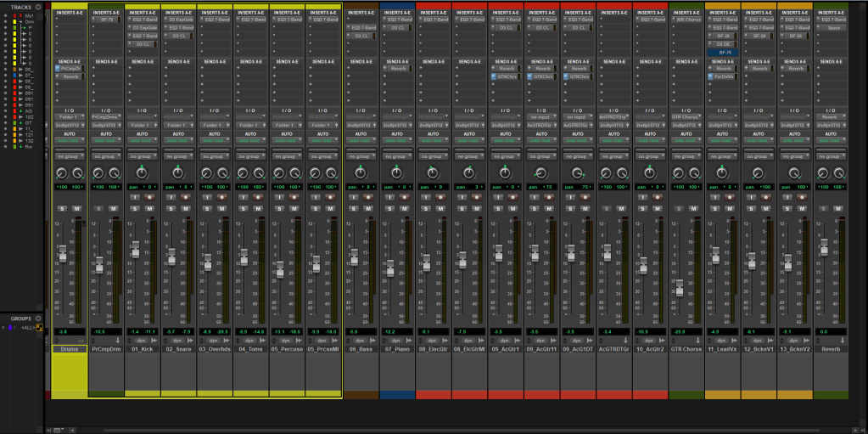Mute the 04_Toms track
Image resolution: width=868 pixels, height=434 pixels.
(x=258, y=209)
